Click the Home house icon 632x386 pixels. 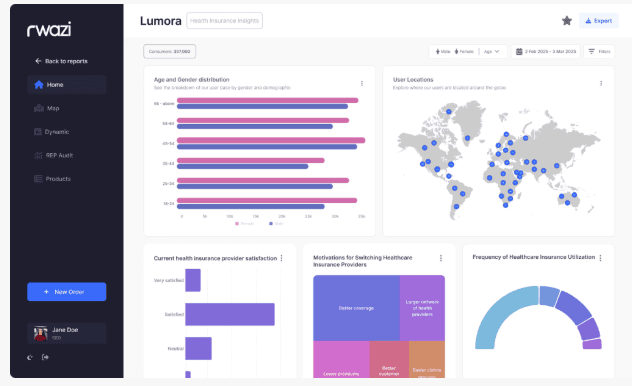click(x=39, y=85)
